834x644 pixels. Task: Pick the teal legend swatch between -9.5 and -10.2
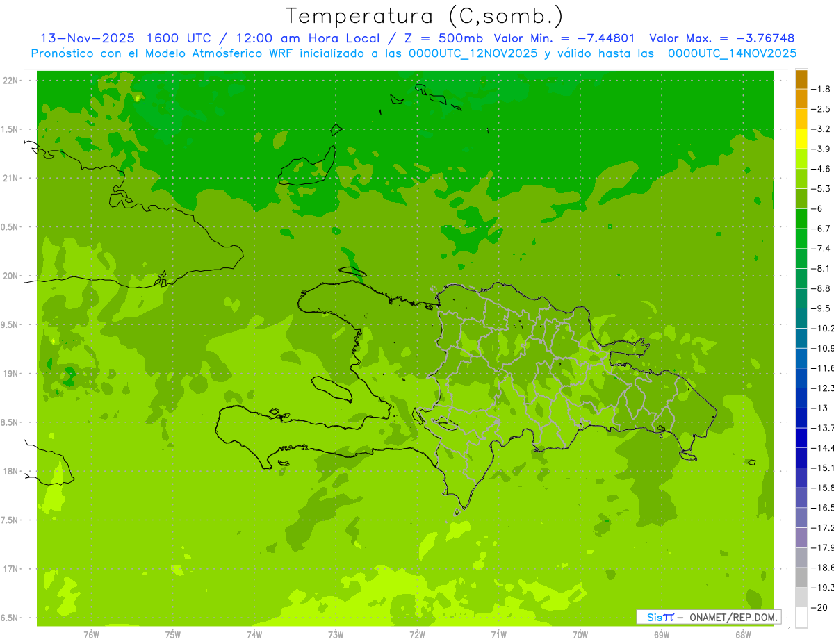coord(802,318)
